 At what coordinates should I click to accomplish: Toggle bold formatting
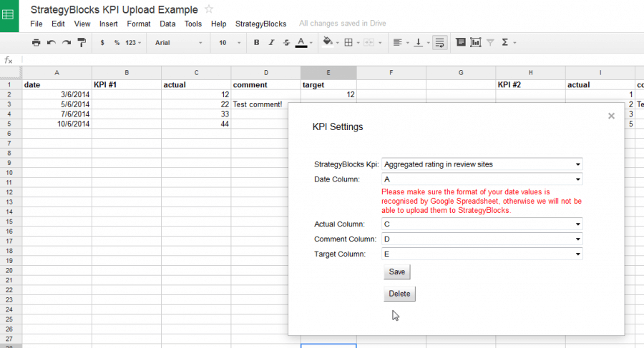[x=257, y=43]
